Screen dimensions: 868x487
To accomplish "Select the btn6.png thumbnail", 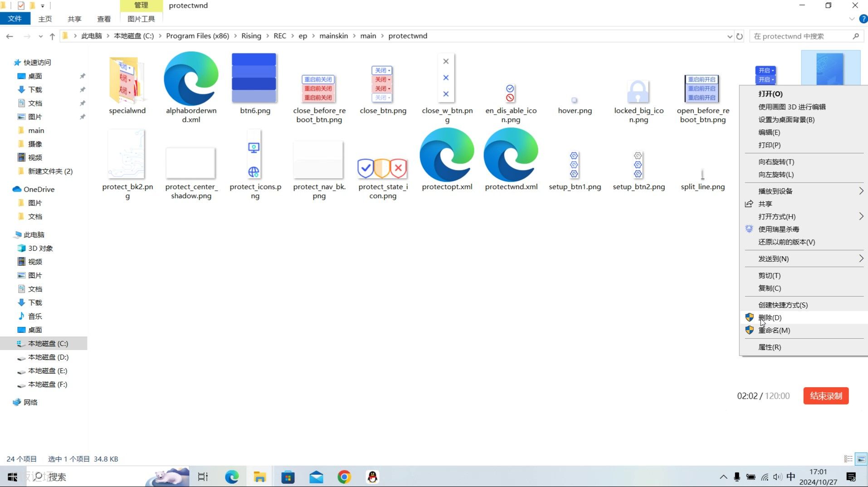I will 254,78.
